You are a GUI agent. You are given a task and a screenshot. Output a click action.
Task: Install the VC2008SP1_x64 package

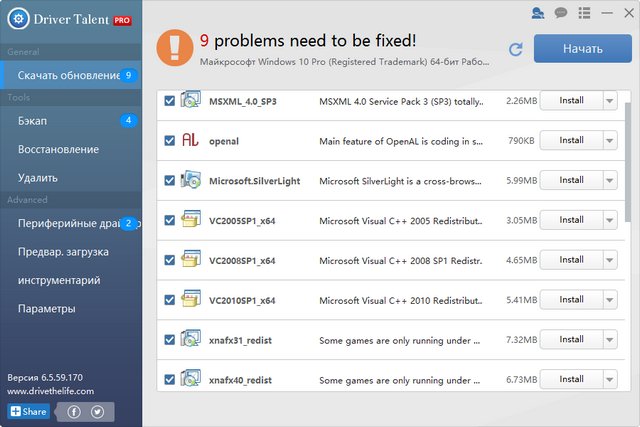tap(571, 260)
